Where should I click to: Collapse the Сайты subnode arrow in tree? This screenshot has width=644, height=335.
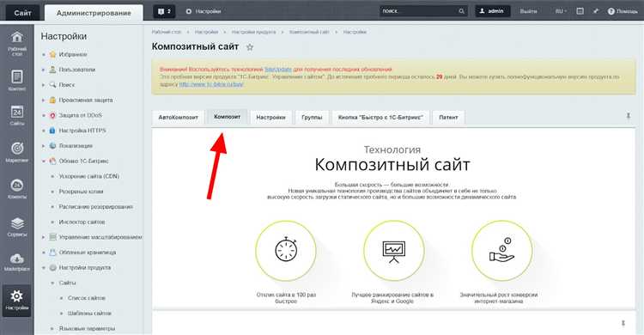click(x=52, y=283)
